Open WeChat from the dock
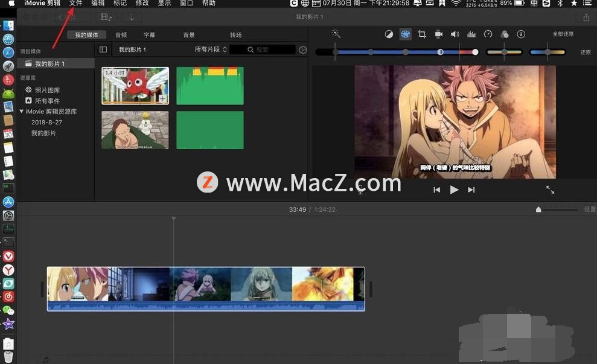 pos(8,310)
